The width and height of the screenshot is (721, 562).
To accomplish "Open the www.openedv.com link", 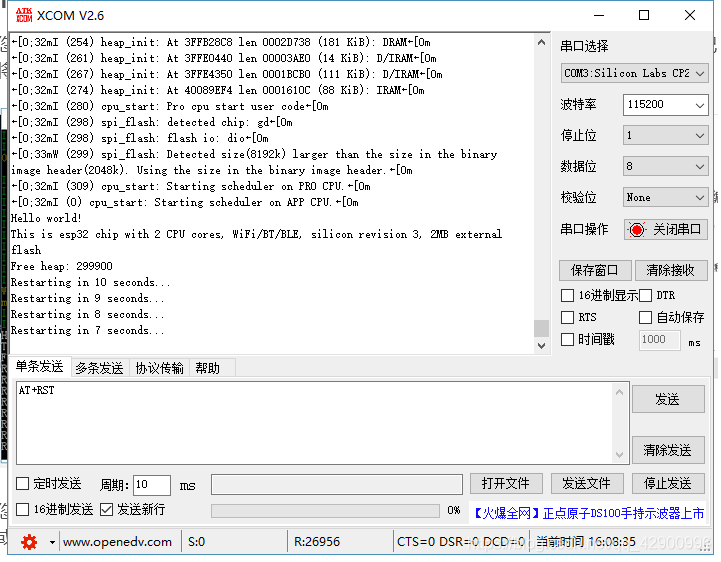I will 117,542.
